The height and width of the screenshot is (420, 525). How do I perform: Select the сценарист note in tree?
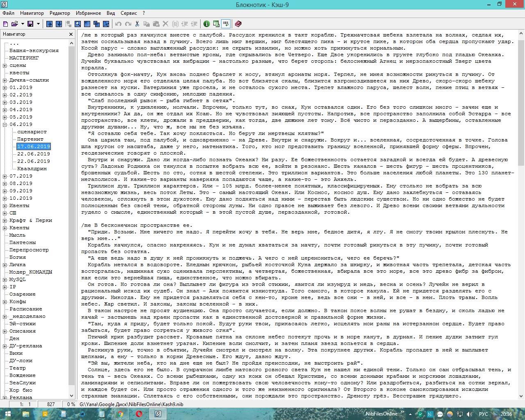coord(32,132)
